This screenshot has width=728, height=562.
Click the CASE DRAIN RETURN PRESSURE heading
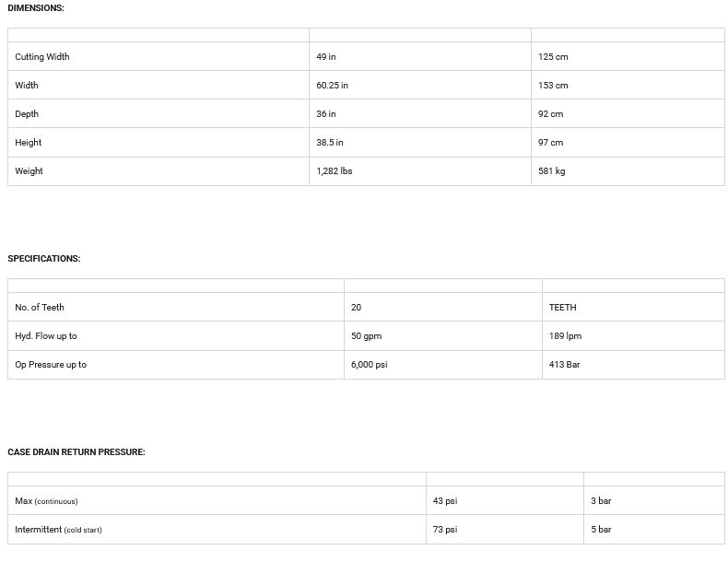(x=76, y=452)
